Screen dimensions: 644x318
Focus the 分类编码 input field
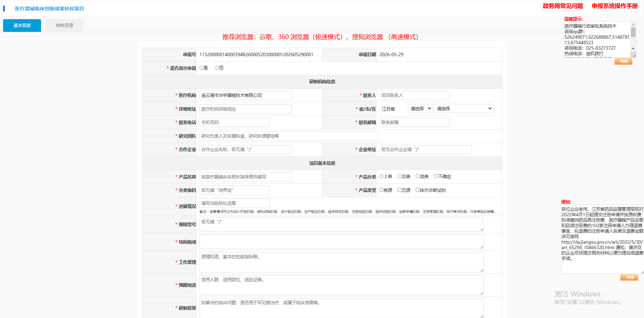pos(234,190)
